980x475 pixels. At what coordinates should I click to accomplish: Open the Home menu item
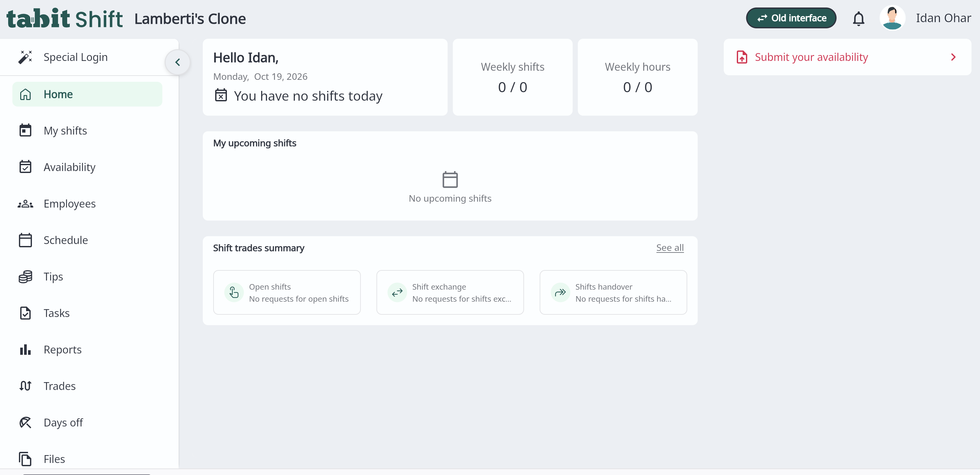tap(87, 94)
